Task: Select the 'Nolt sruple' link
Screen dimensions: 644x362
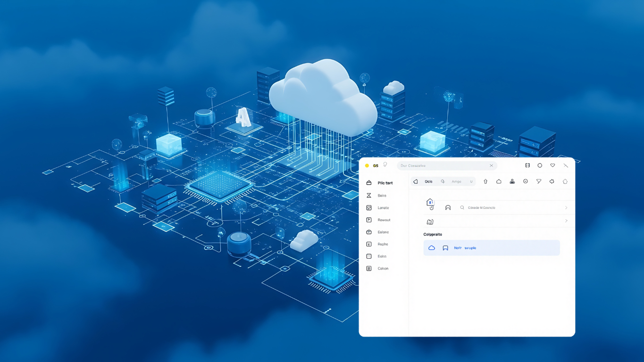Action: 465,248
